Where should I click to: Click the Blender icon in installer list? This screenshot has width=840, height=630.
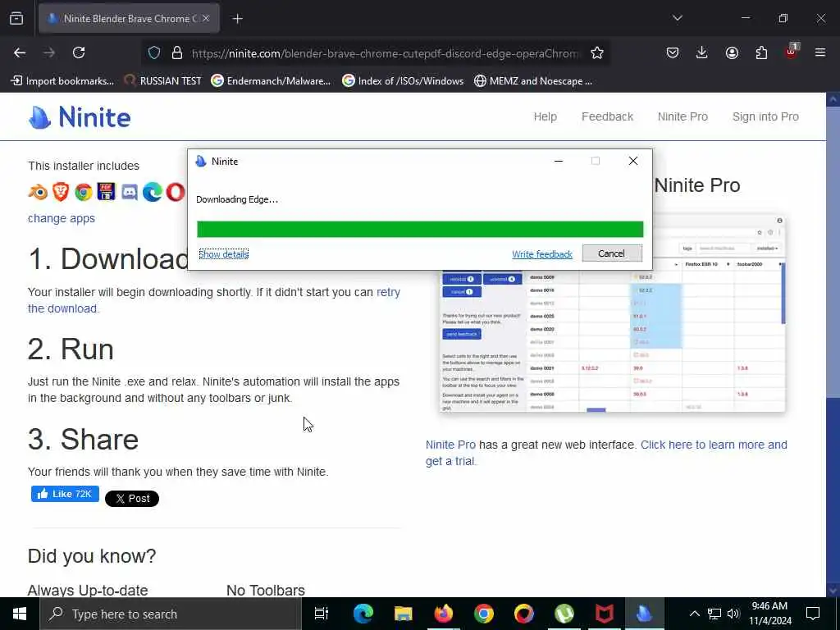point(38,192)
